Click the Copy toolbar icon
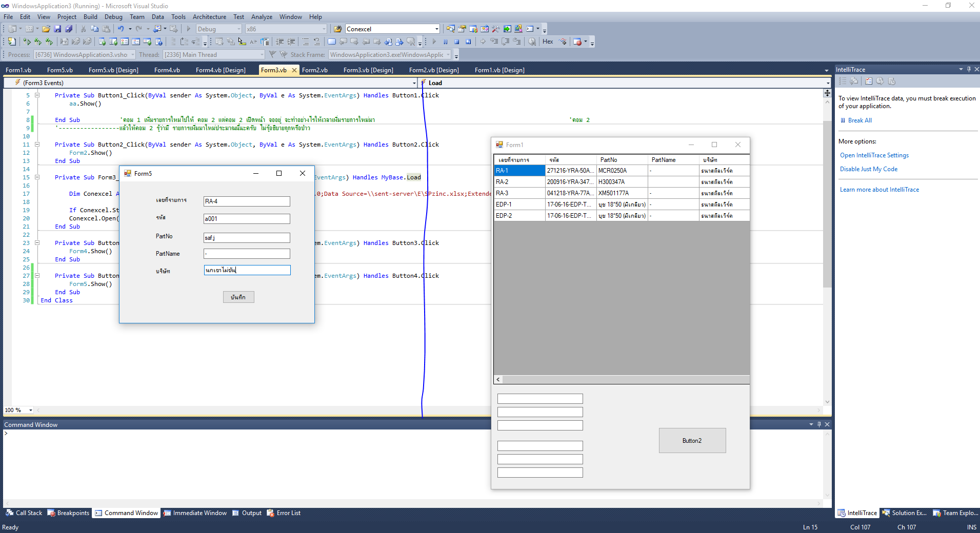This screenshot has width=980, height=533. coord(94,29)
